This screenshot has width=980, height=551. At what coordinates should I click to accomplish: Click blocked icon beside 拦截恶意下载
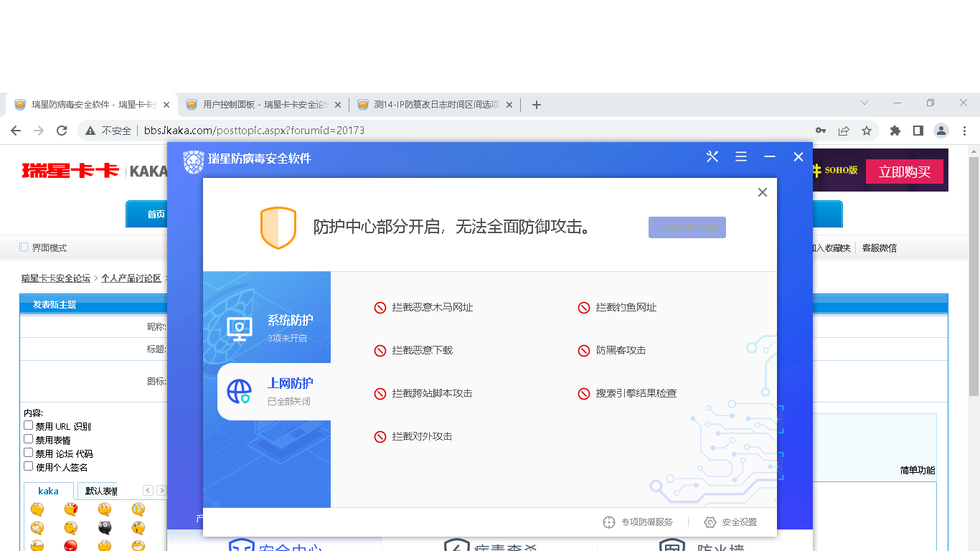pos(380,351)
